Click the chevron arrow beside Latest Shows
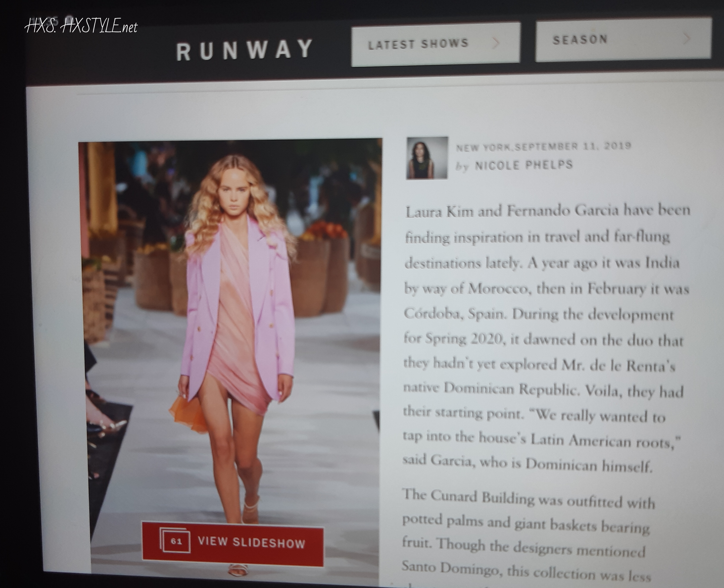 coord(496,43)
